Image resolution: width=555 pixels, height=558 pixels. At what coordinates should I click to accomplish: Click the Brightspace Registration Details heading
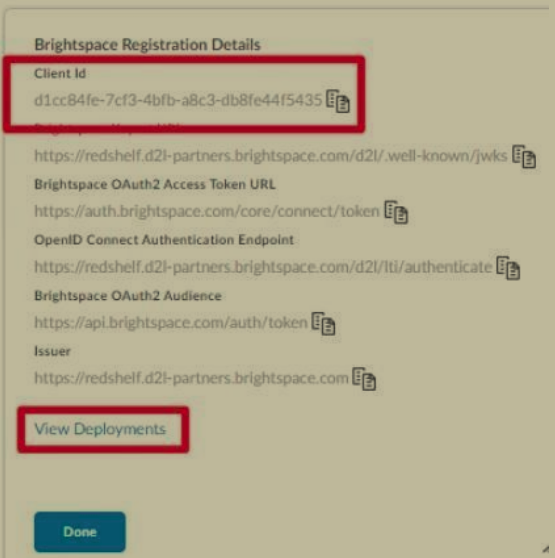147,45
